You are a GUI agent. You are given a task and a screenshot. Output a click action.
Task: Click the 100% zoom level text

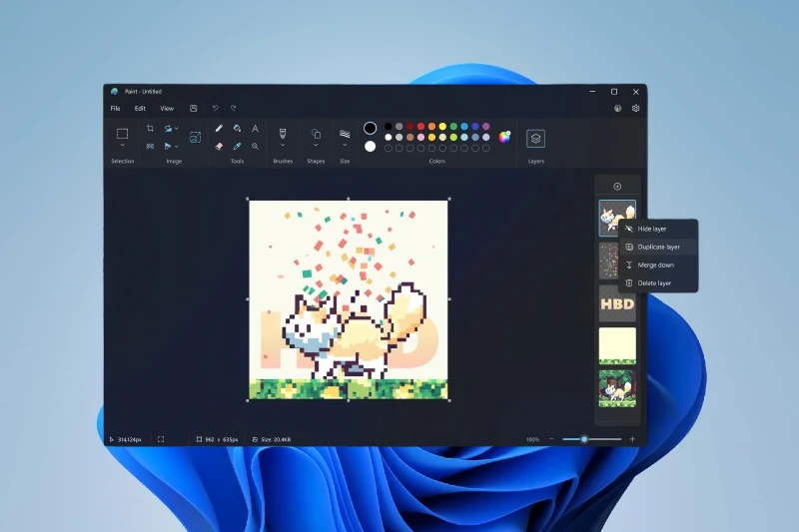pos(532,439)
